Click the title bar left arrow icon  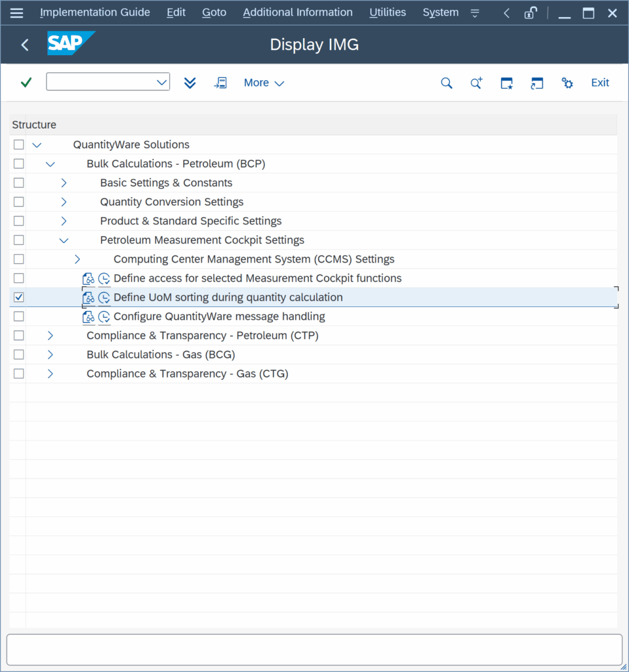coord(506,13)
